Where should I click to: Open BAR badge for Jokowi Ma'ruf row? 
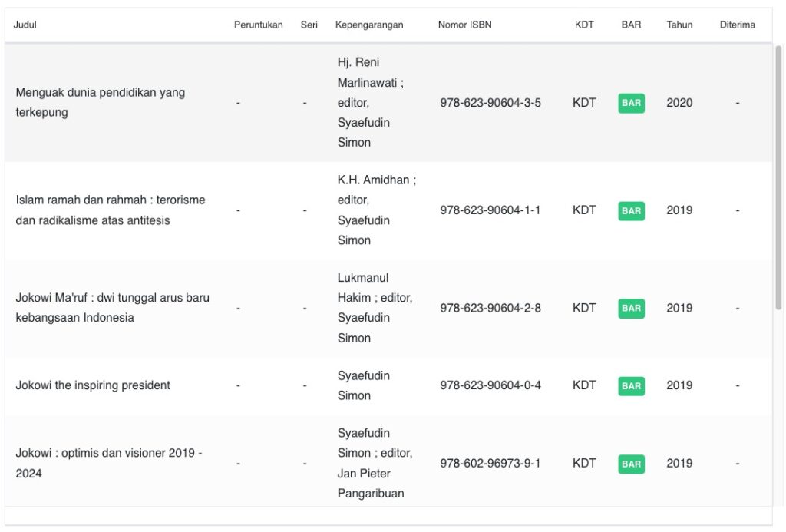point(631,308)
